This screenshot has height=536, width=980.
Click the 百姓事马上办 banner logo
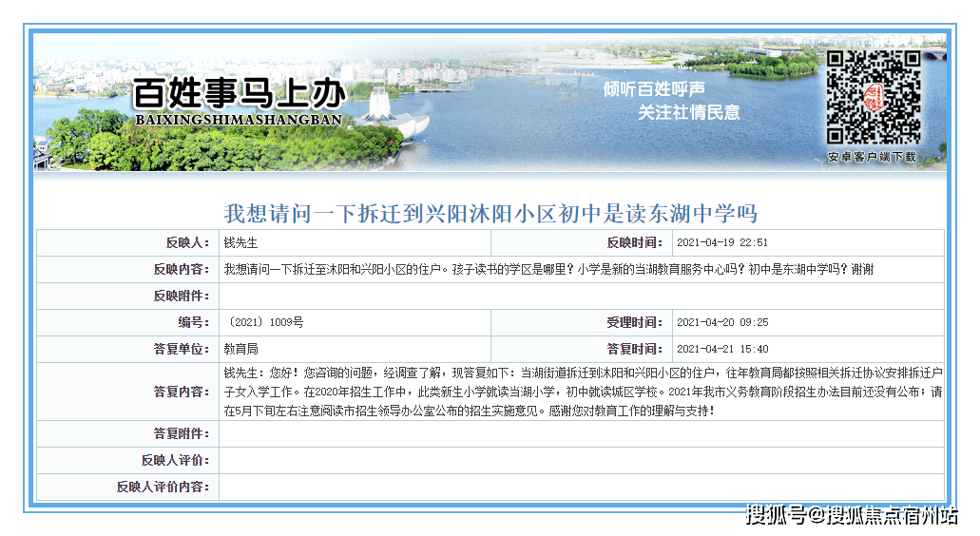(239, 94)
